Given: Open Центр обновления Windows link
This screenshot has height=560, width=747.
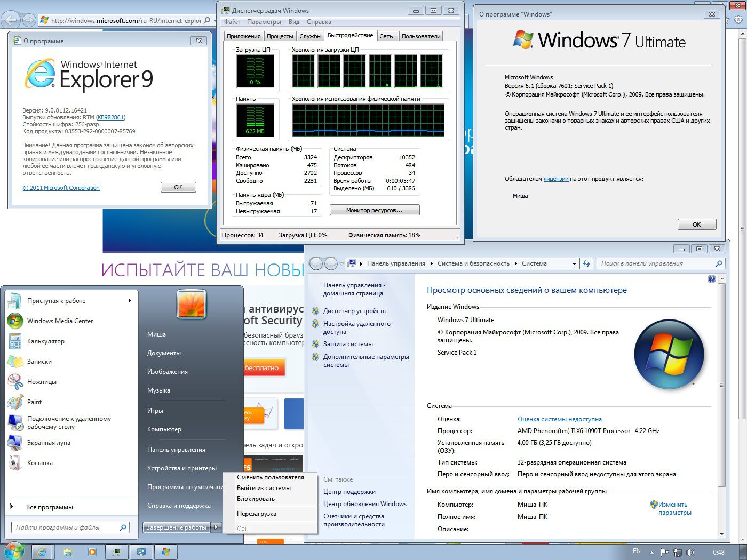Looking at the screenshot, I should [x=365, y=504].
